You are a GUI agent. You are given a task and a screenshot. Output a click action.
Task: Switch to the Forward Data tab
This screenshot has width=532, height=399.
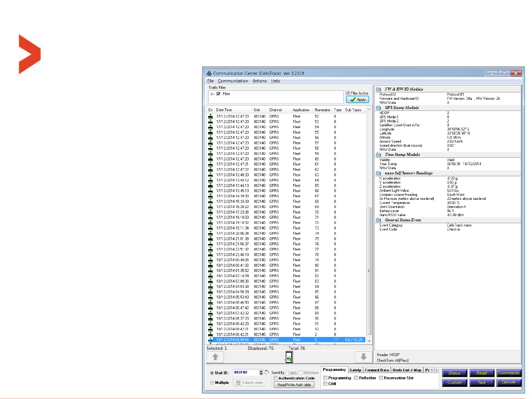point(377,370)
